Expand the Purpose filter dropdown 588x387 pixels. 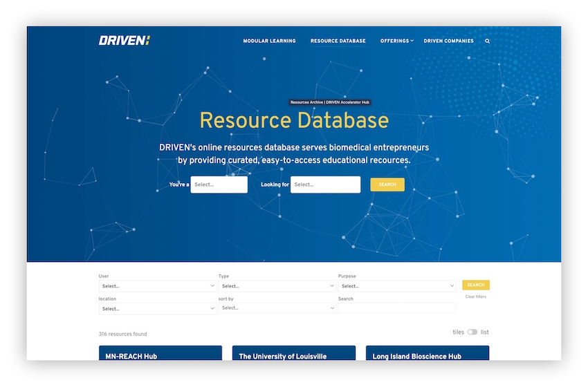point(397,286)
